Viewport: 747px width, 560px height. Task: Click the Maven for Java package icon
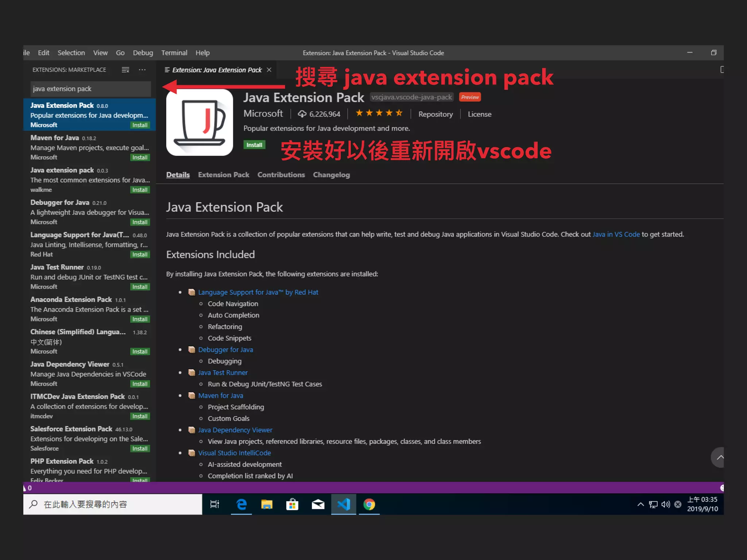(x=191, y=395)
